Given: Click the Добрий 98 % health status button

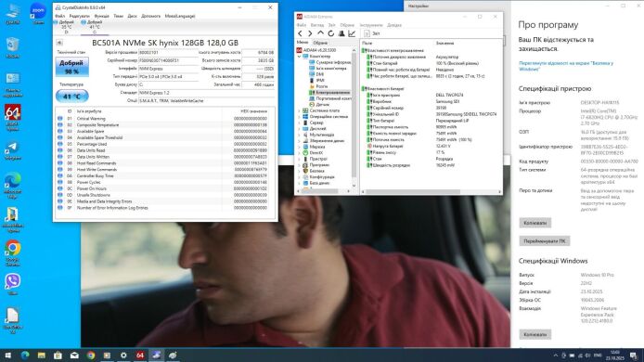Looking at the screenshot, I should click(71, 67).
